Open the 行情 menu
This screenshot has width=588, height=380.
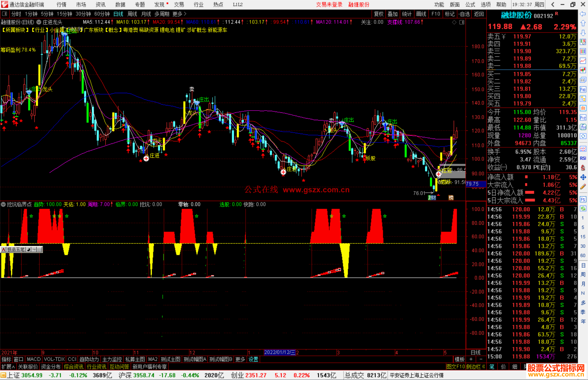point(62,4)
